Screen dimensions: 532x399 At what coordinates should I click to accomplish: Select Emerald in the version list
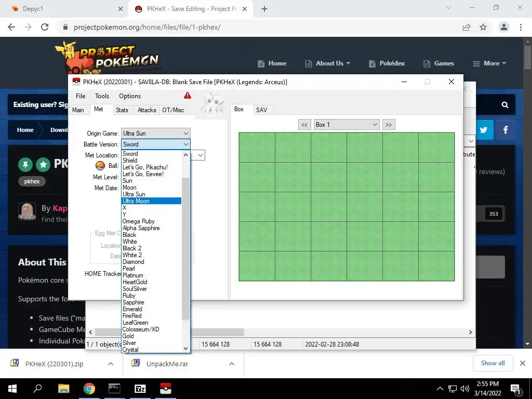151,309
